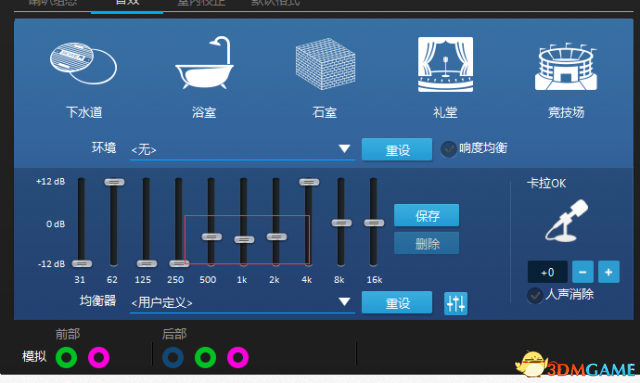Screen dimensions: 640x383
Task: Click the 2k equalizer slider handle
Action: tap(276, 237)
